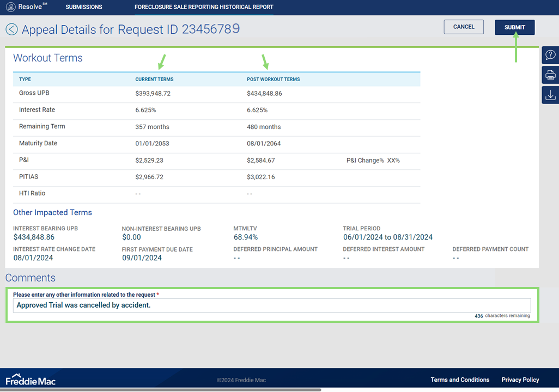The height and width of the screenshot is (392, 559).
Task: Open the Privacy Policy link
Action: [520, 379]
